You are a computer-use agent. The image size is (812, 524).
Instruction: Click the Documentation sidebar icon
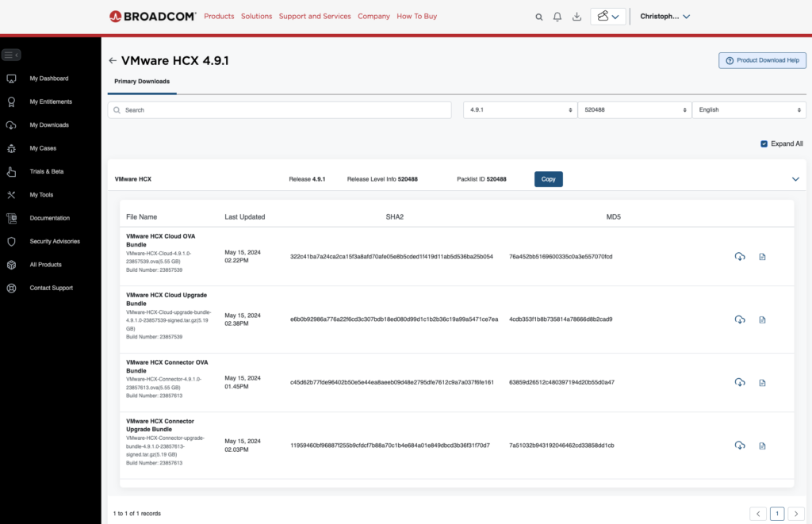[11, 219]
